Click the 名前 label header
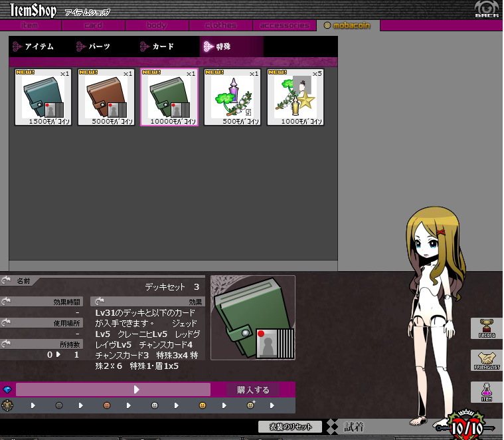 23,280
